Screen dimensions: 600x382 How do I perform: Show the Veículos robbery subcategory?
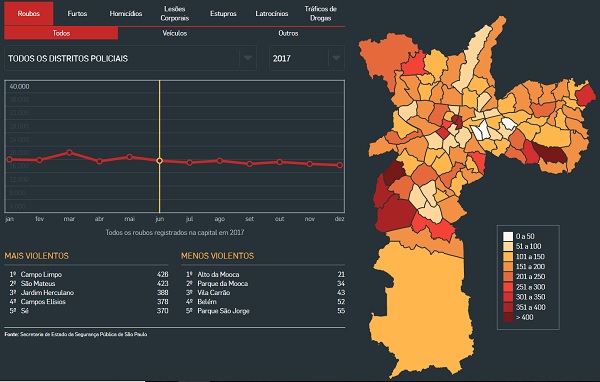pyautogui.click(x=174, y=33)
